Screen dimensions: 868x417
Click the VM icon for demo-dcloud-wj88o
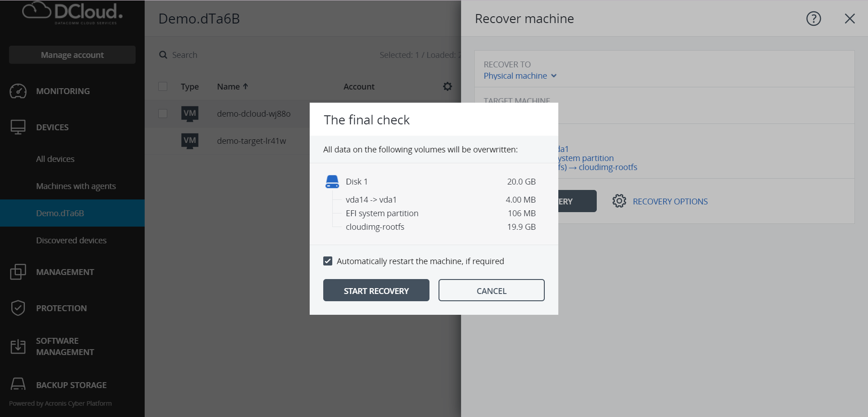tap(190, 114)
